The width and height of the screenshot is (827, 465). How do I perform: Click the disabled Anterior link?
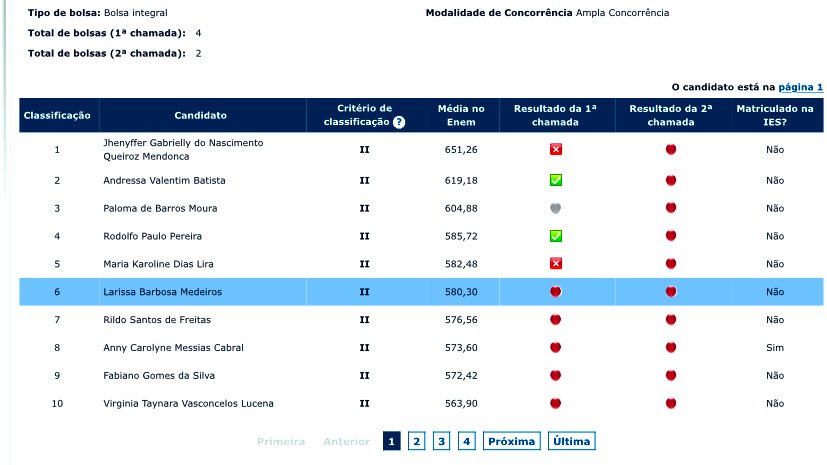click(347, 442)
